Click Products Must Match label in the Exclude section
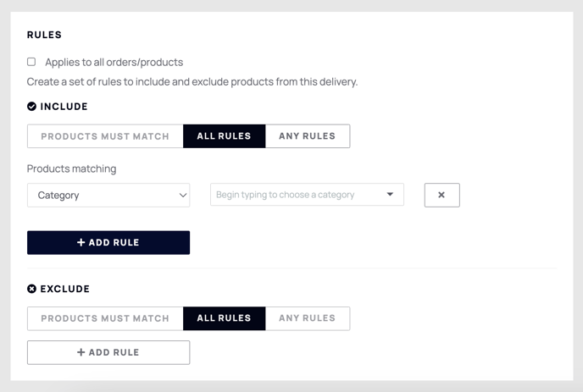Viewport: 583px width, 392px height. pos(105,318)
